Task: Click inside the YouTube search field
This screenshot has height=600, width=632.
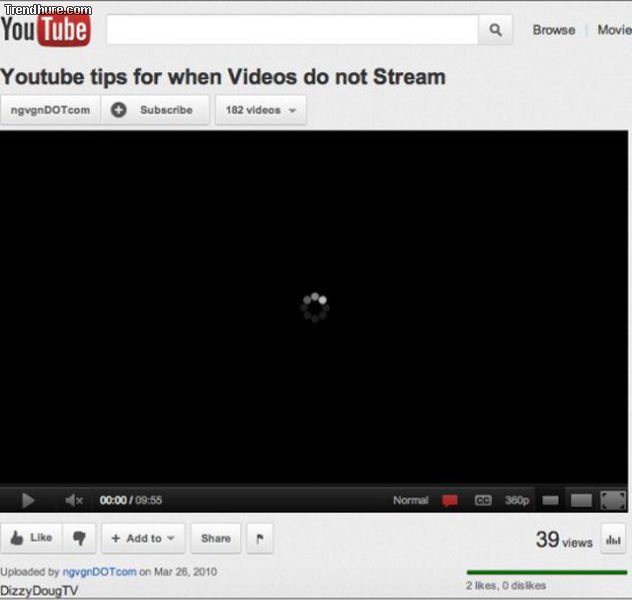Action: [x=291, y=30]
